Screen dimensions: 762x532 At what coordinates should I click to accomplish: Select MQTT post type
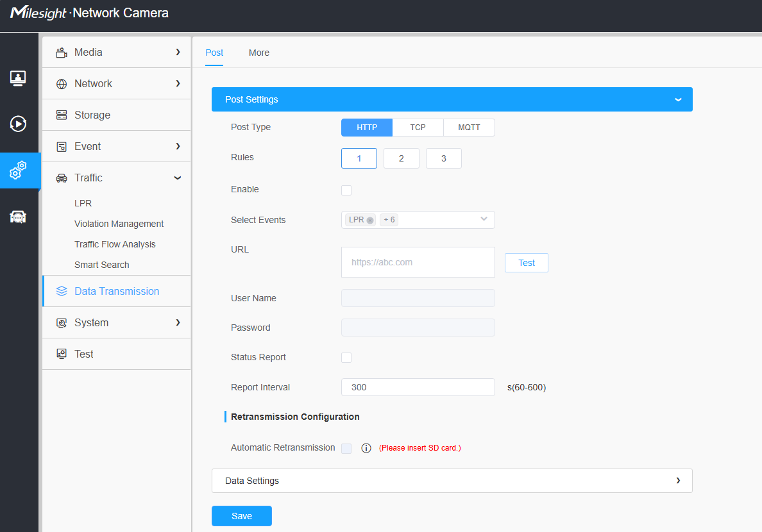click(x=469, y=128)
